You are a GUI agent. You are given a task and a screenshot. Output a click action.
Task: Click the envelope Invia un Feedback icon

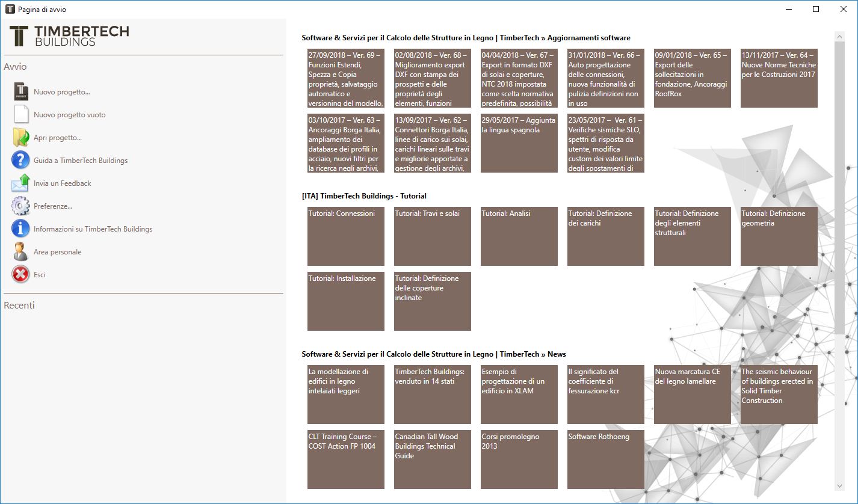coord(20,183)
